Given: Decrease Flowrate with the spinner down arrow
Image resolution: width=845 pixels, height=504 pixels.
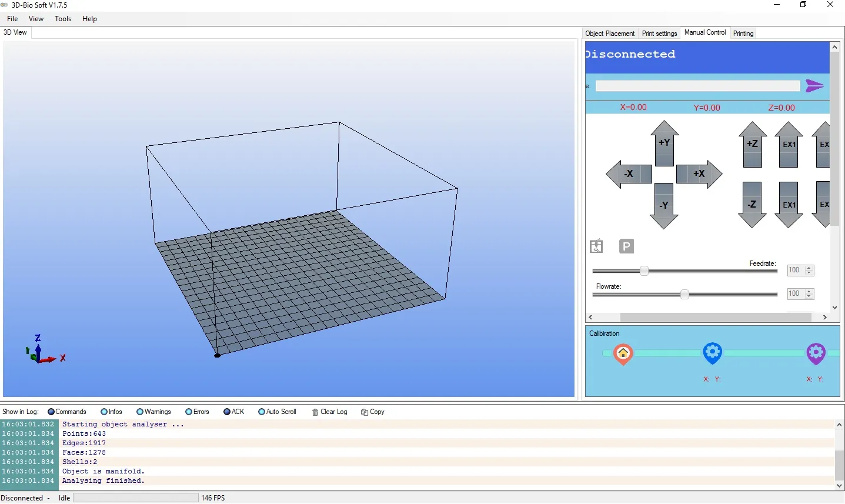Looking at the screenshot, I should [809, 296].
